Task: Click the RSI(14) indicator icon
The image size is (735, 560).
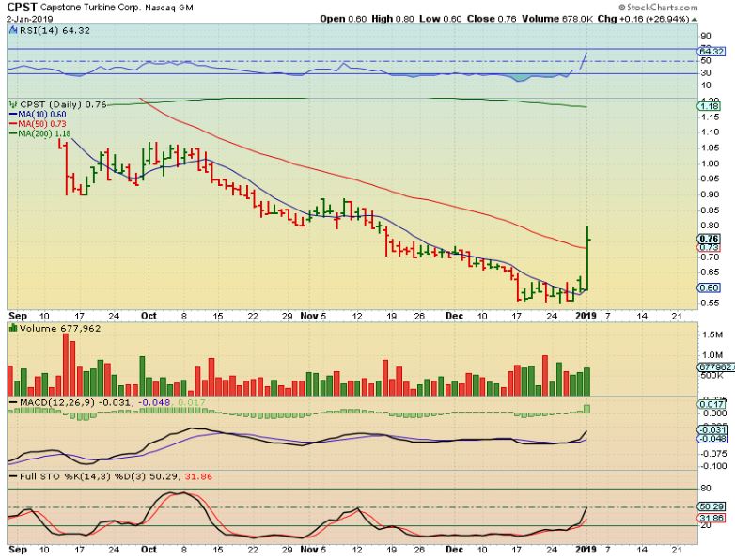Action: pyautogui.click(x=12, y=30)
